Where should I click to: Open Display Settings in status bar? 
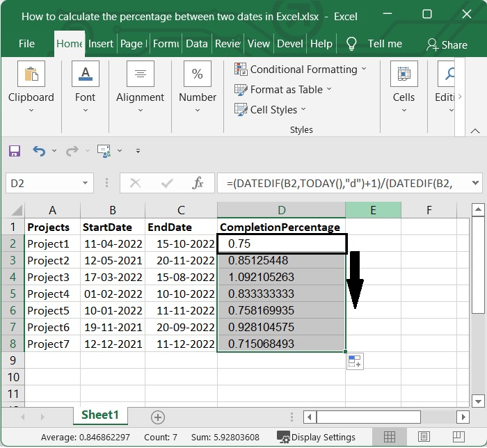316,437
